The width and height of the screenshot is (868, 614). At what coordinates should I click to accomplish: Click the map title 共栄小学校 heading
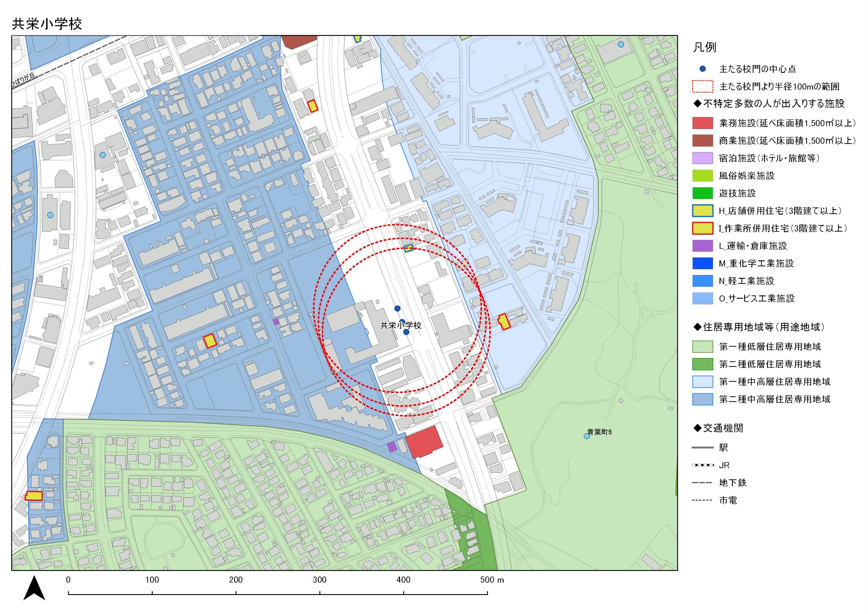[x=47, y=24]
